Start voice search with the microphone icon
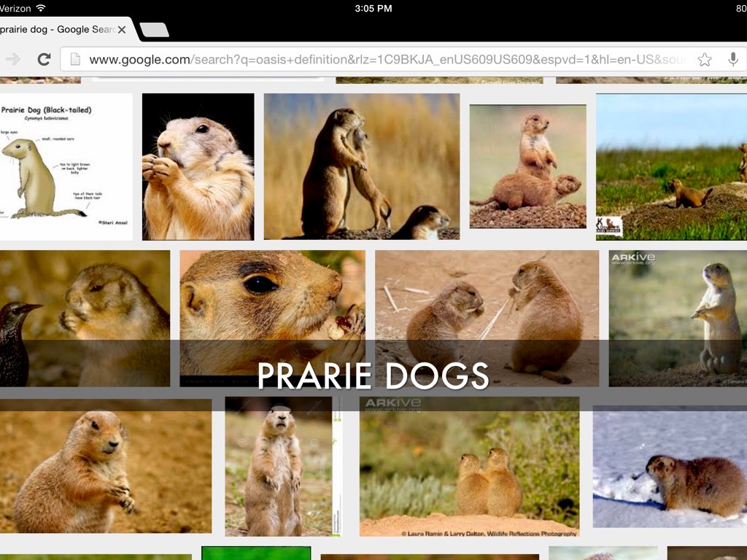 coord(732,60)
